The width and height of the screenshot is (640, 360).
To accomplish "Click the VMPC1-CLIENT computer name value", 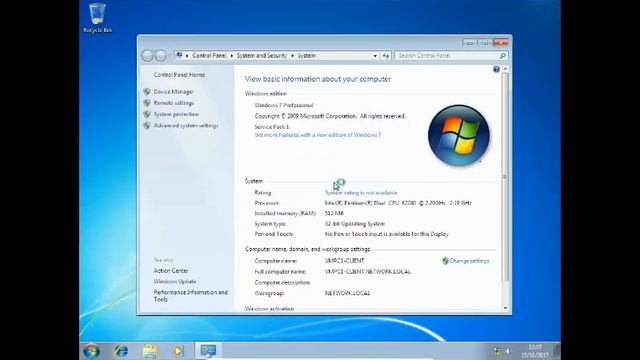I will pyautogui.click(x=344, y=261).
